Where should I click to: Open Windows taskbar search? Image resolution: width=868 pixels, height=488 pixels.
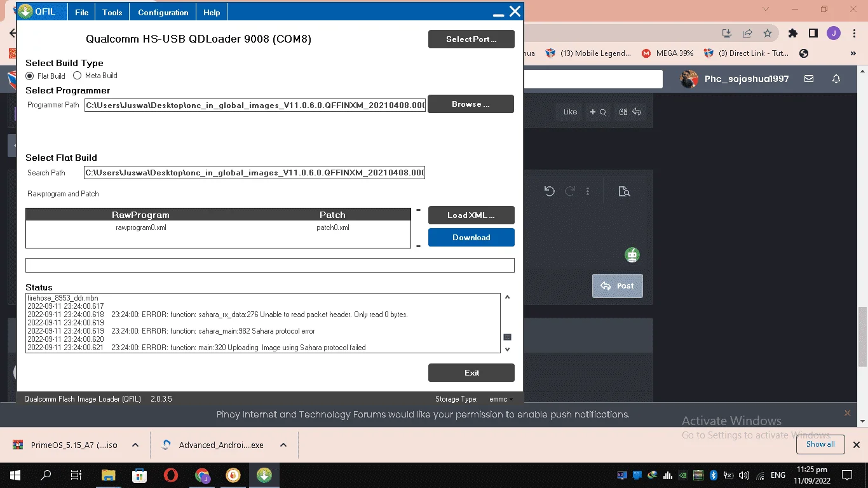tap(46, 475)
